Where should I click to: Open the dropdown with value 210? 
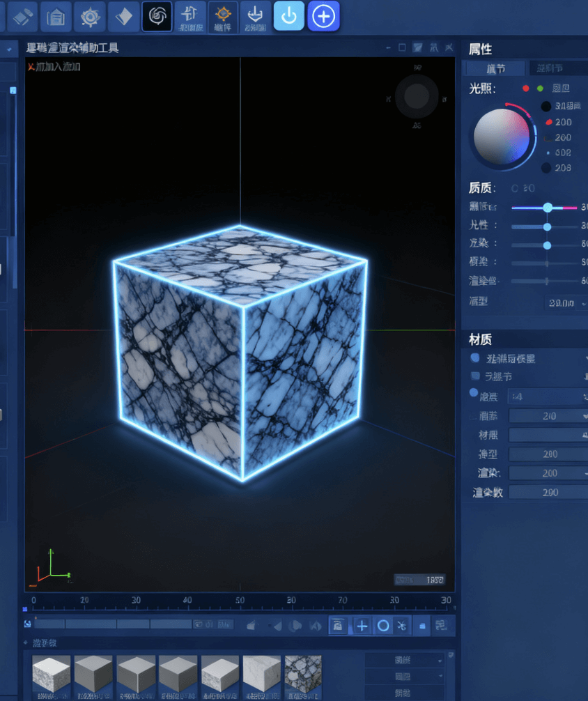point(549,416)
